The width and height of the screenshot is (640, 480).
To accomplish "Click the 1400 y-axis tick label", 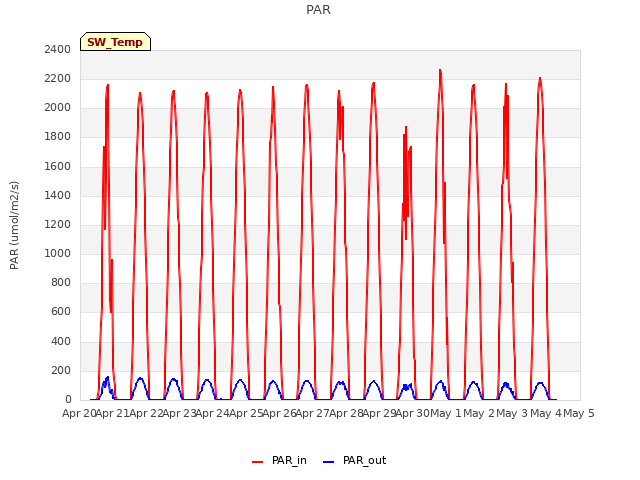I will [x=58, y=196].
